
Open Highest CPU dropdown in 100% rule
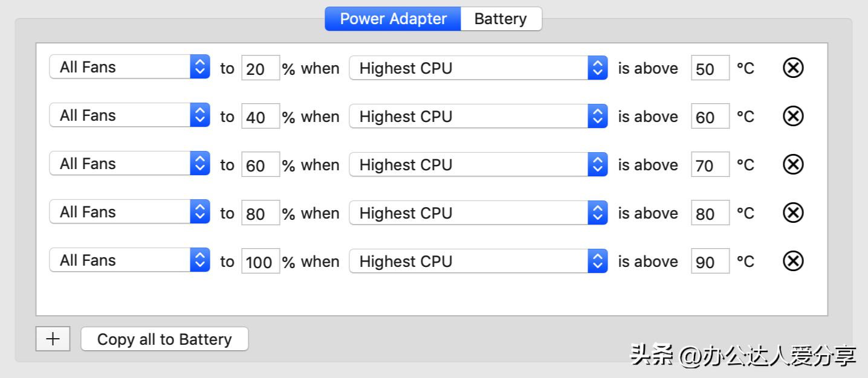click(478, 261)
